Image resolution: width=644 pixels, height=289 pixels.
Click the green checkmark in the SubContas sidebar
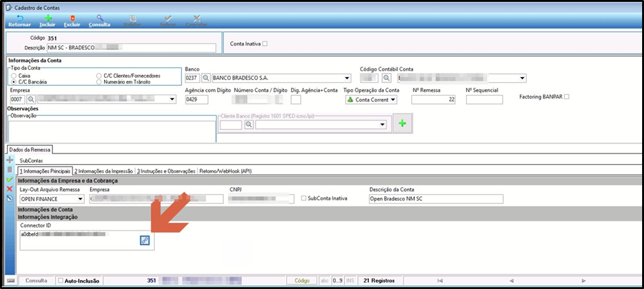tap(10, 179)
